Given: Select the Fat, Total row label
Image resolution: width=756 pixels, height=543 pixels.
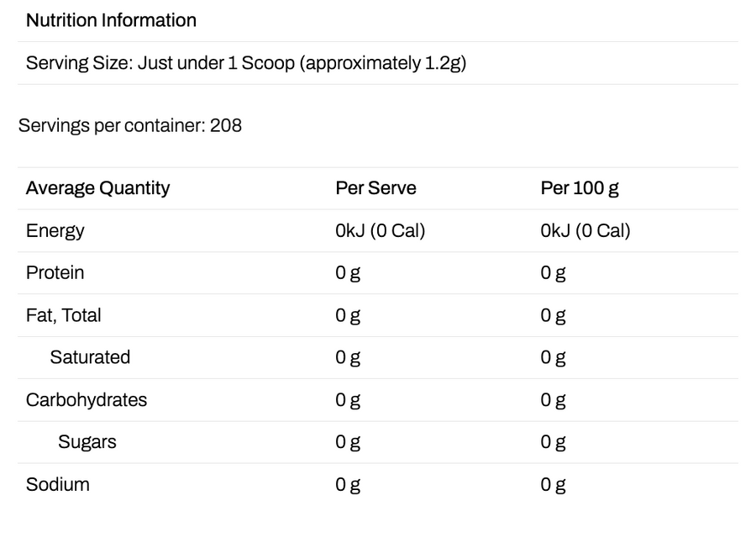Looking at the screenshot, I should click(x=63, y=315).
